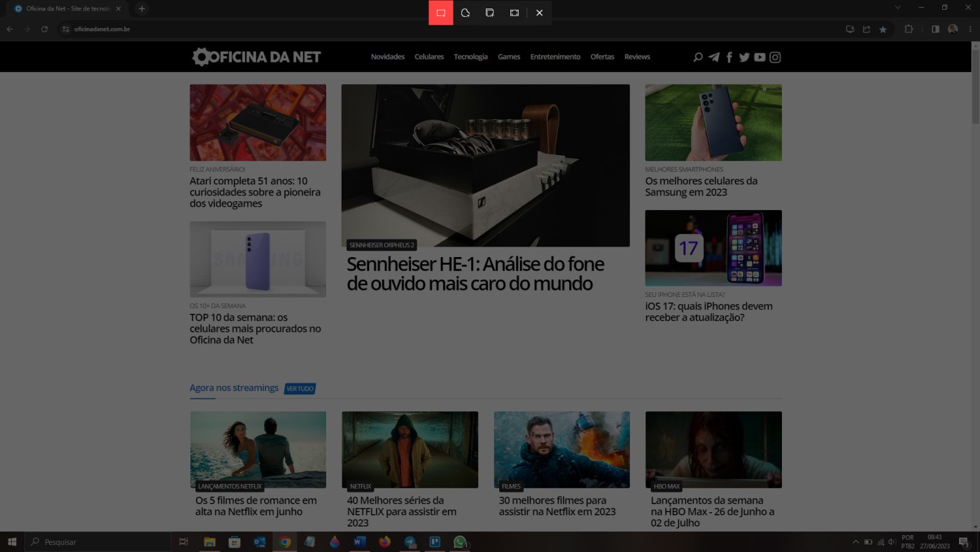
Task: Select window snip mode
Action: [489, 12]
